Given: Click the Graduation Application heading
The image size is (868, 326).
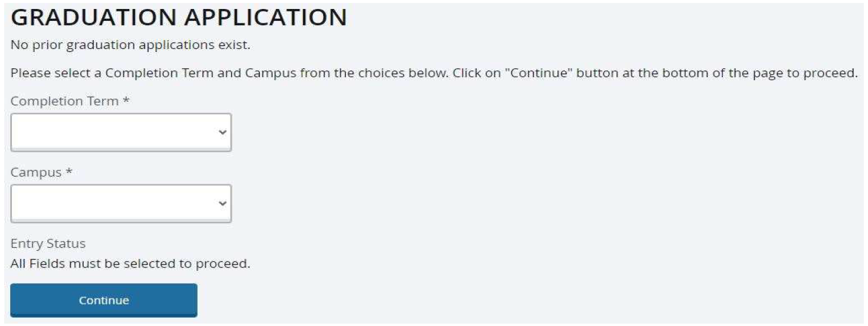Looking at the screenshot, I should [179, 18].
